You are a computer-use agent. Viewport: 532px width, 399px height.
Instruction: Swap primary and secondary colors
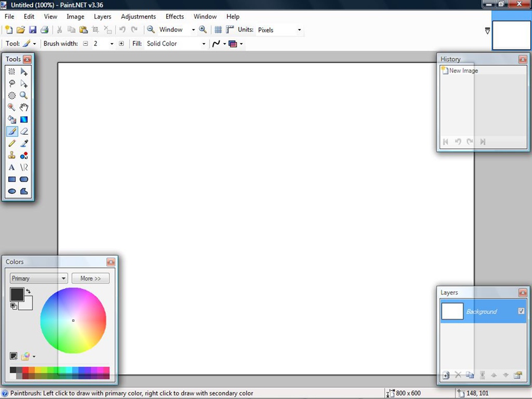(x=28, y=291)
